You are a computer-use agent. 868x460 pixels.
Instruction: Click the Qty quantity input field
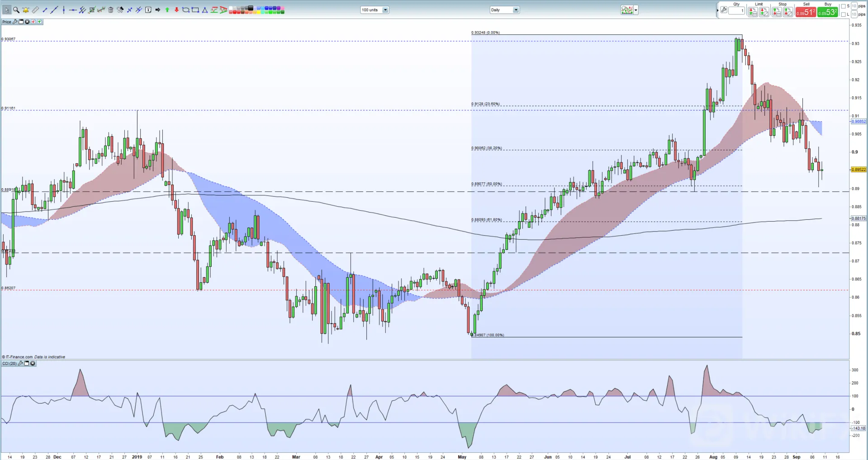tap(737, 10)
